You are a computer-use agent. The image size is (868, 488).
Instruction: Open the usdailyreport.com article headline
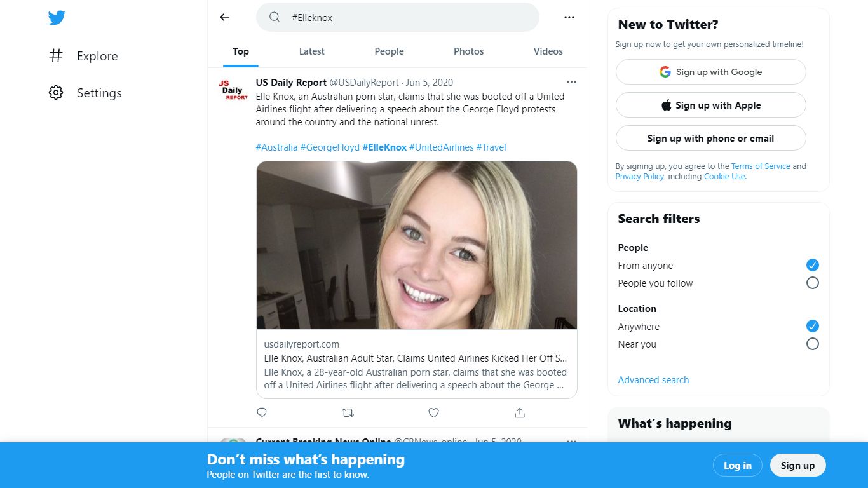[x=416, y=358]
